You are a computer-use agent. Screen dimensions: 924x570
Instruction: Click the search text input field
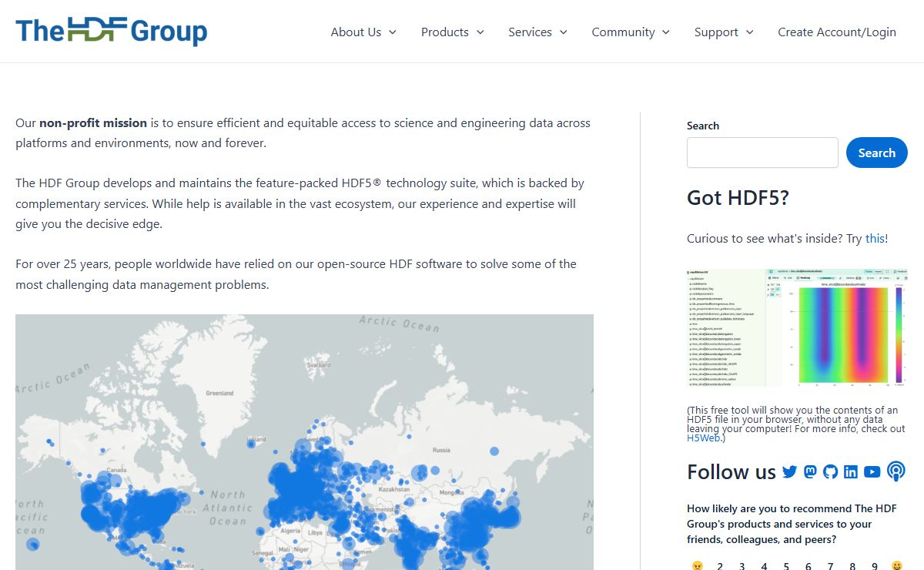click(762, 153)
